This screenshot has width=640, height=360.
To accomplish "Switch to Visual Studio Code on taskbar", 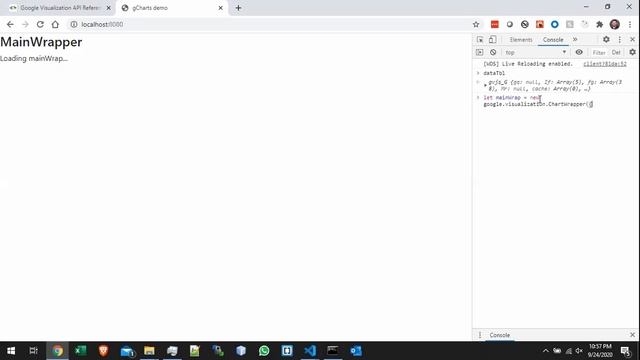I will pos(310,351).
